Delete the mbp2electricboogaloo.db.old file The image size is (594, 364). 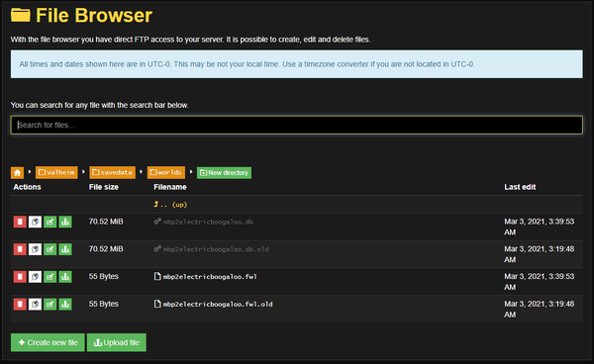tap(20, 249)
